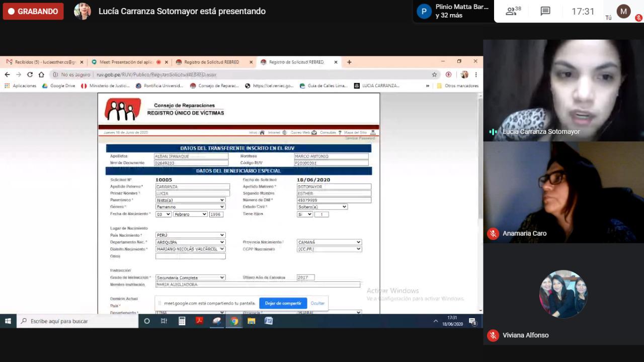Open the calculator icon in the taskbar
This screenshot has width=644, height=362.
182,321
